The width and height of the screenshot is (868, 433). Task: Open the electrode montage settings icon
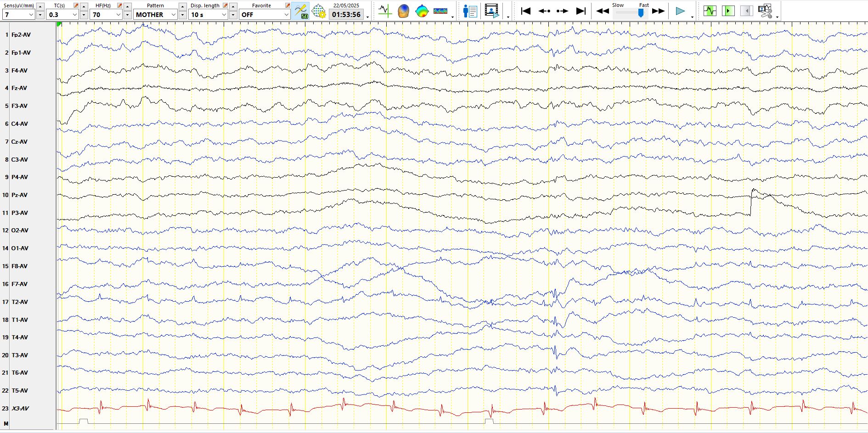318,11
